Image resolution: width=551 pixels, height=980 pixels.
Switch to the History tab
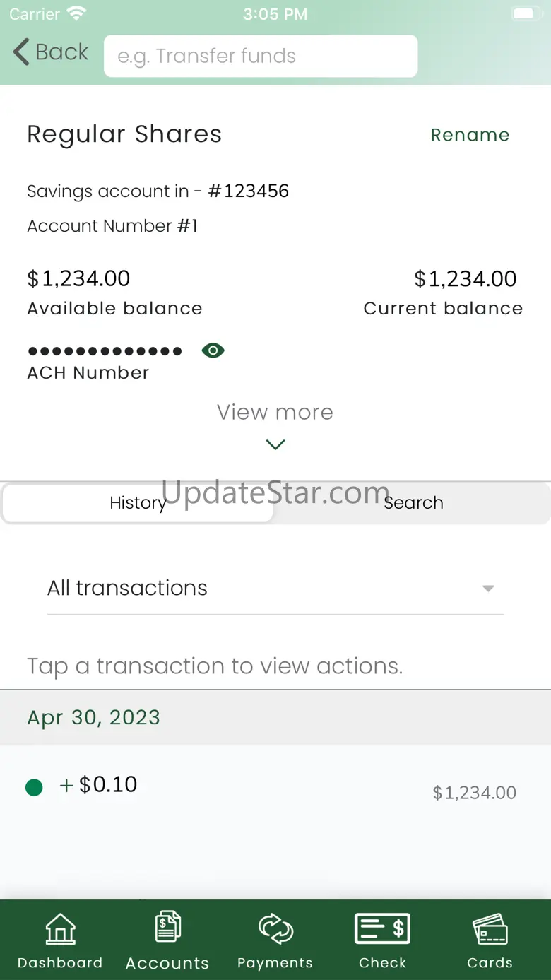coord(138,503)
